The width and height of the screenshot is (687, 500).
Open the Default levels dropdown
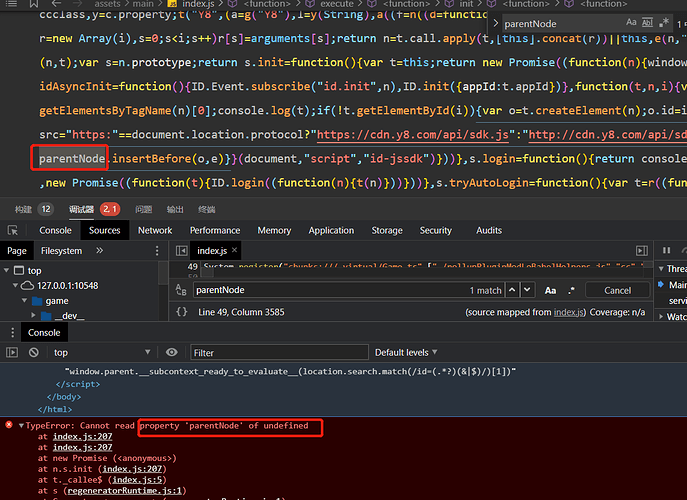coord(406,352)
